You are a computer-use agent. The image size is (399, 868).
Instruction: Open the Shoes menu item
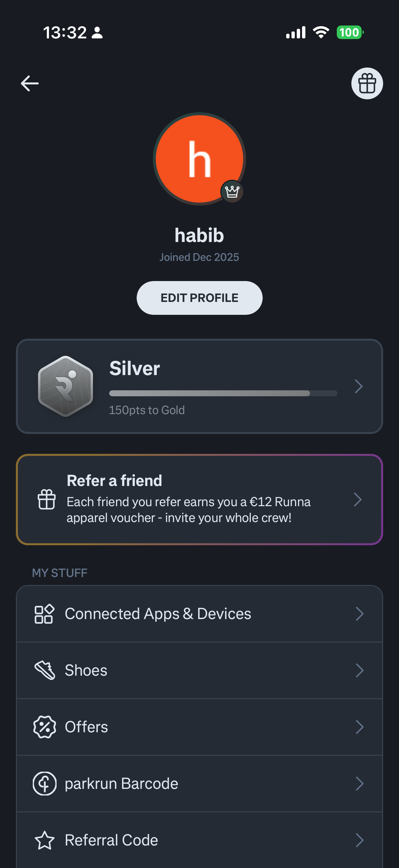[x=199, y=670]
